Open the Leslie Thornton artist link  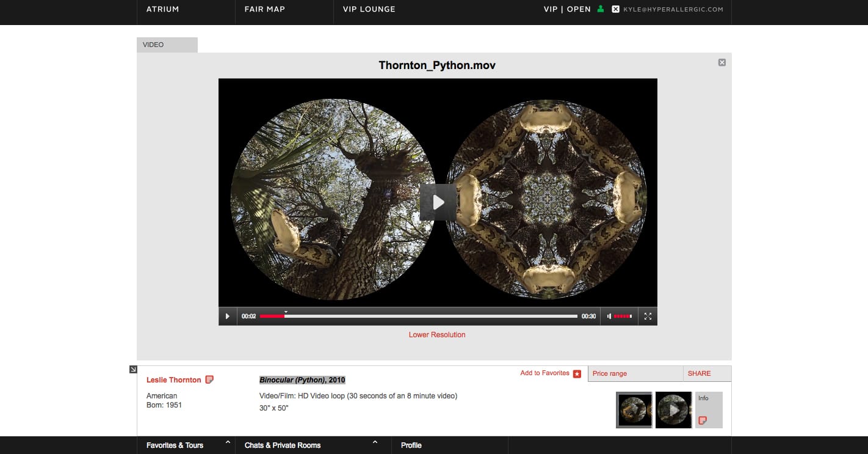(x=173, y=380)
